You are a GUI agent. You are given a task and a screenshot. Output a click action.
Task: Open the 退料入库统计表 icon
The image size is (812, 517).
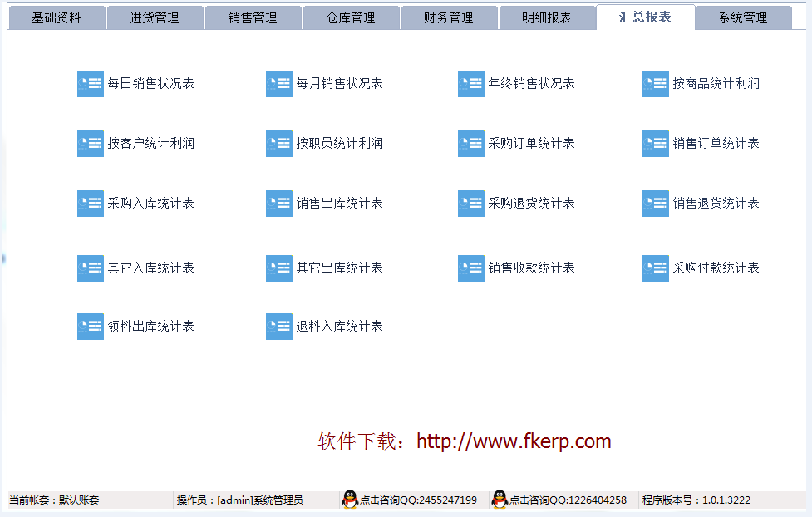pos(279,327)
